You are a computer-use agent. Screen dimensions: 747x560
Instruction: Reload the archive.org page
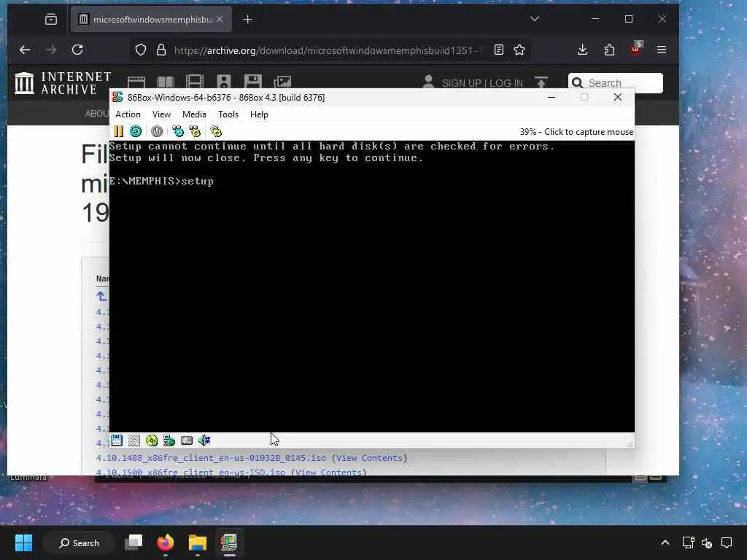[x=77, y=50]
